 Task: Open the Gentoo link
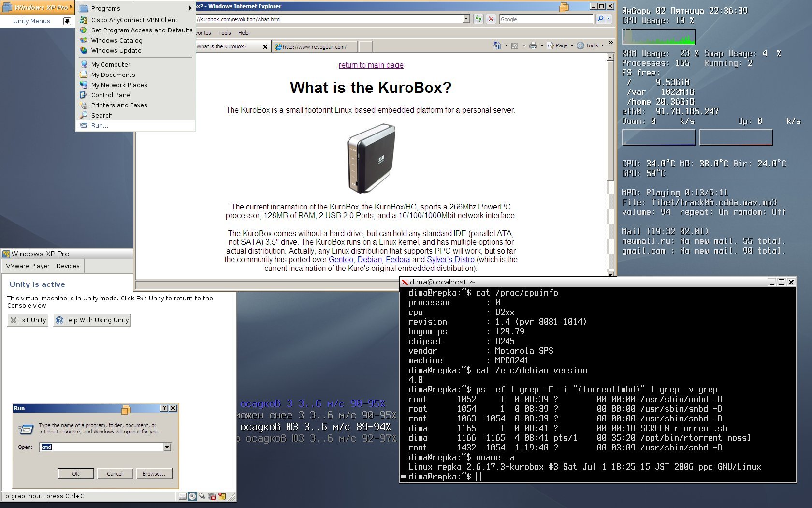[x=341, y=260]
